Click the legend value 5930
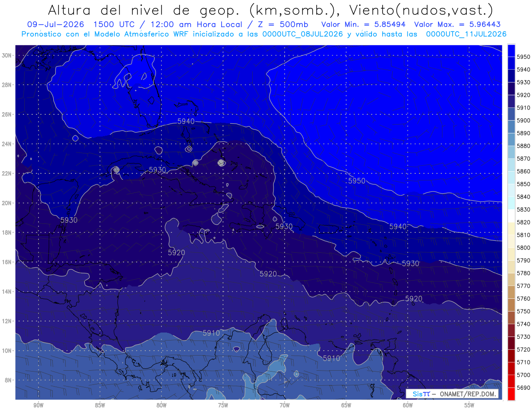Viewport: 532px width, 411px height. pos(523,82)
